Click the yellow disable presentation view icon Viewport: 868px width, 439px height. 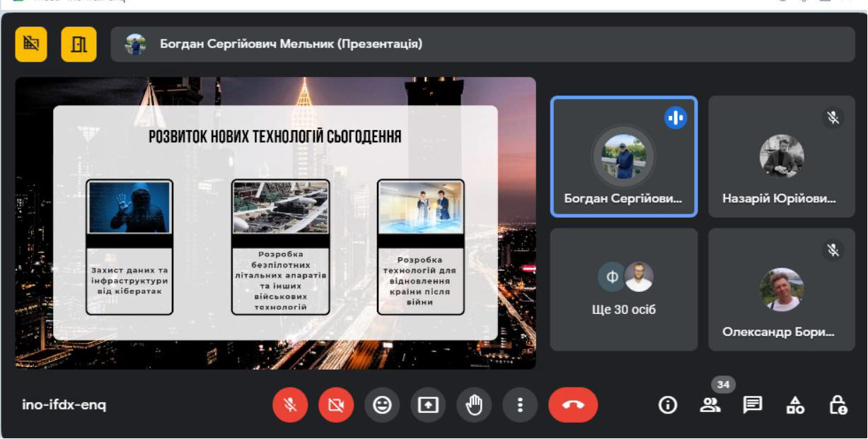tap(31, 45)
